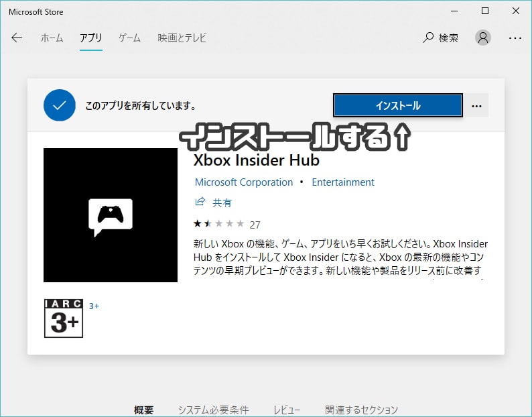
Task: Click the IARC 3+ rating badge
Action: pyautogui.click(x=64, y=318)
